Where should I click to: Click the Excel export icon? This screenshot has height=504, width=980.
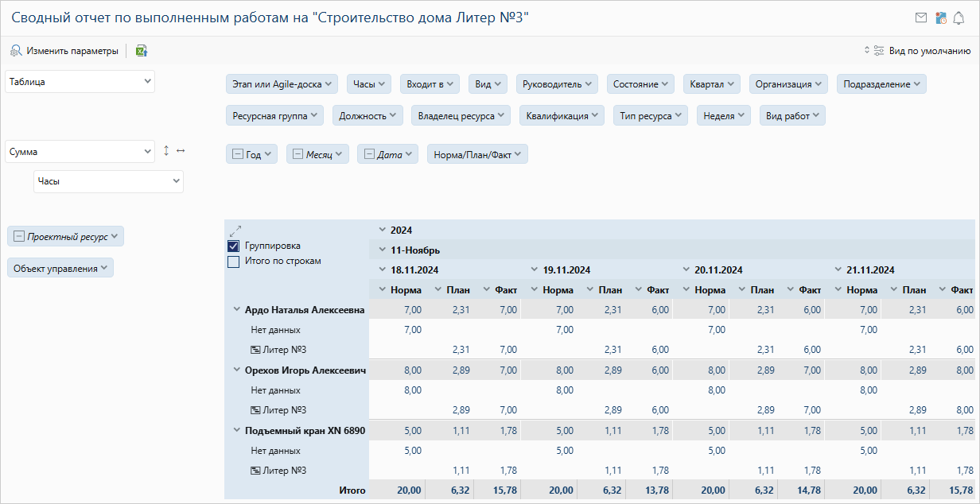(142, 51)
